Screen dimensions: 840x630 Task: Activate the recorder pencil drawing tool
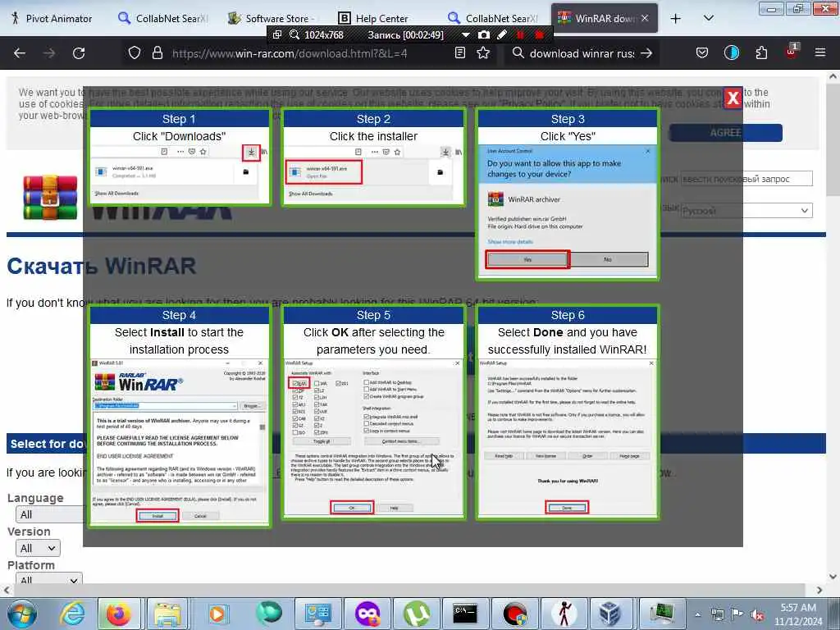click(502, 34)
